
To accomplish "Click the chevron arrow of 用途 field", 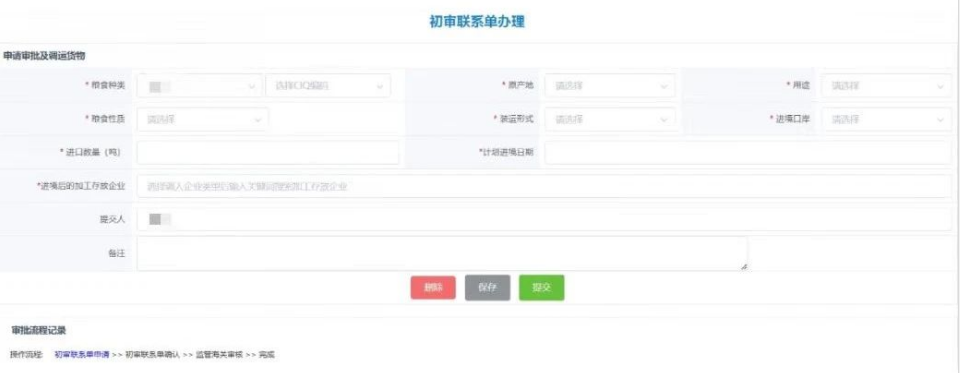I will (940, 86).
